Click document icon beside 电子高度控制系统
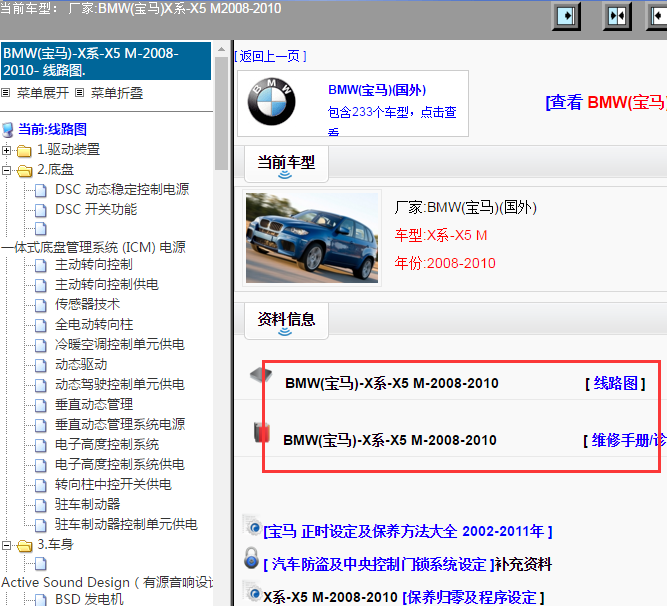Screen dimensions: 667x606 pyautogui.click(x=40, y=445)
